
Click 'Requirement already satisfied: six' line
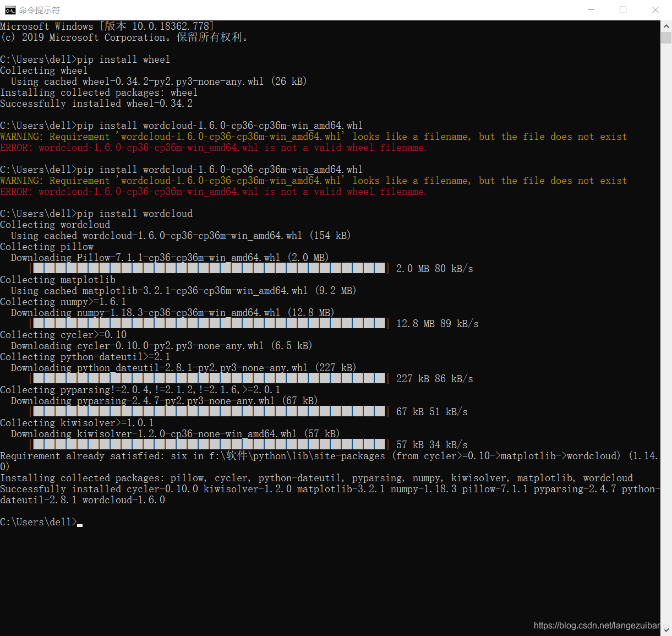[x=329, y=456]
